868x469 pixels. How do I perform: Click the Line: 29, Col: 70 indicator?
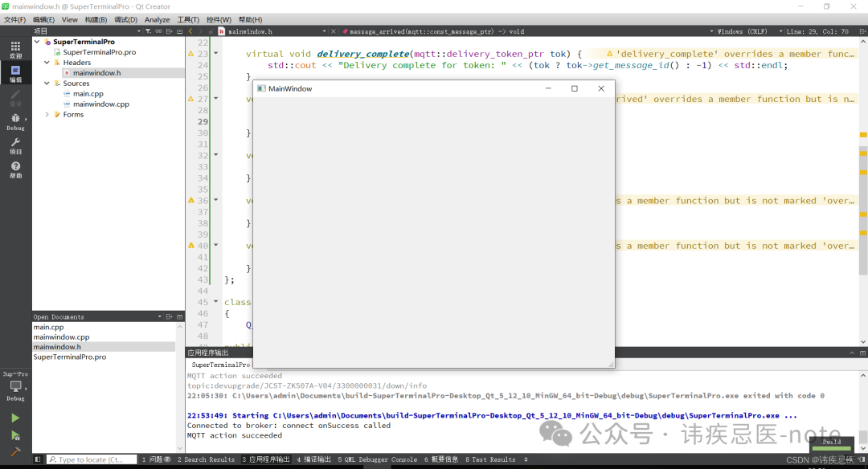pyautogui.click(x=817, y=31)
